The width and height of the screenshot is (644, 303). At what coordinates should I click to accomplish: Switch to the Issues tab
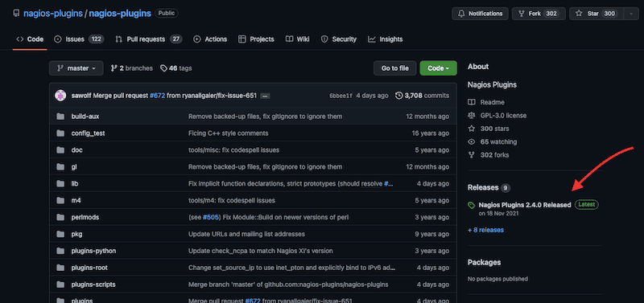[79, 39]
